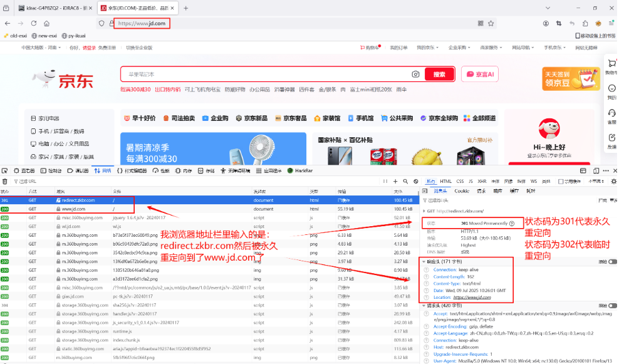The height and width of the screenshot is (364, 629).
Task: Open the JD shopping cart sidebar icon
Action: pos(611,63)
